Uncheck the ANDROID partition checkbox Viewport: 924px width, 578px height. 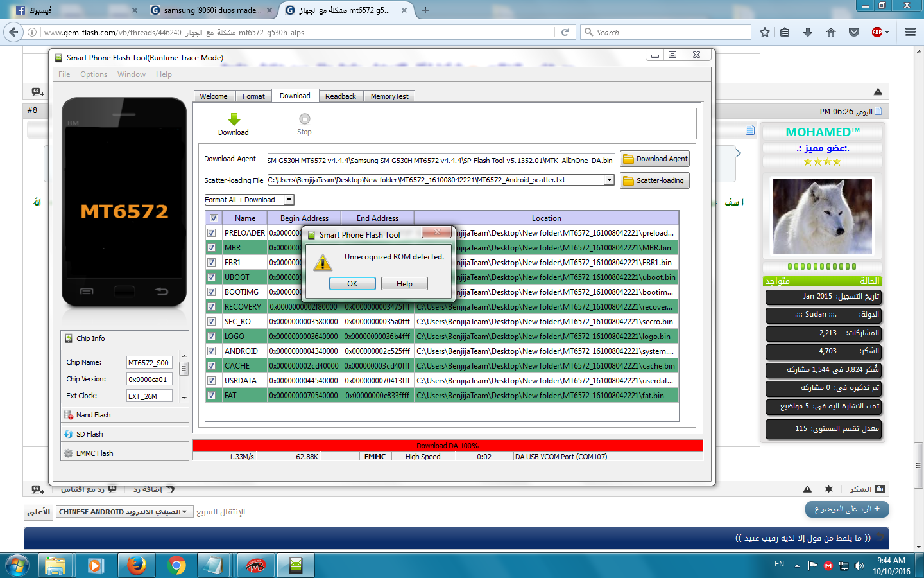(211, 351)
